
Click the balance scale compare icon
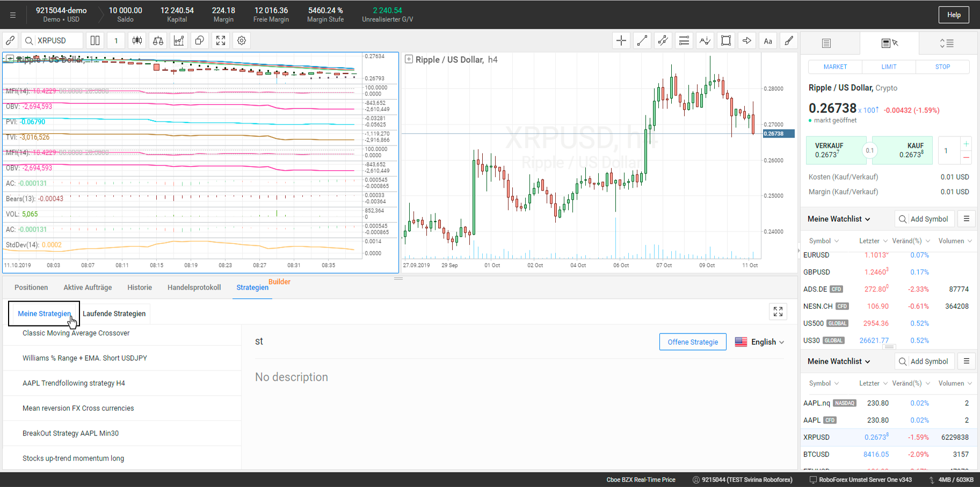coord(158,41)
